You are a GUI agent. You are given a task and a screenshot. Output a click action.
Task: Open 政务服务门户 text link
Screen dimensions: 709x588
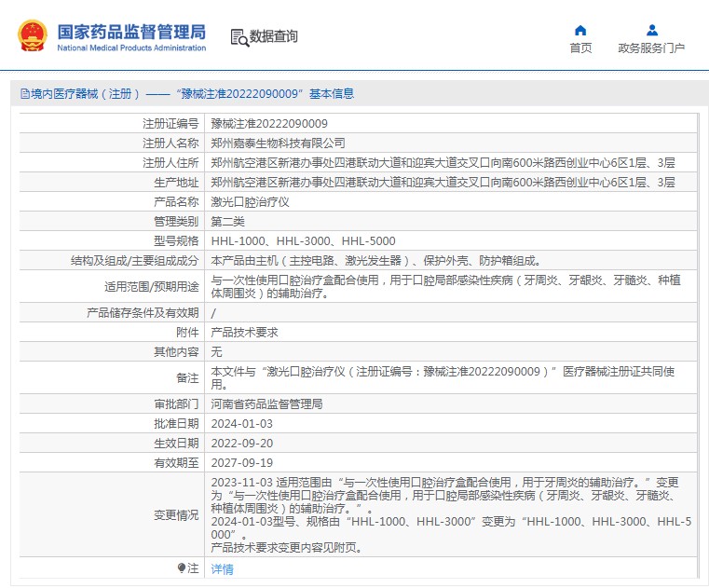pos(651,48)
